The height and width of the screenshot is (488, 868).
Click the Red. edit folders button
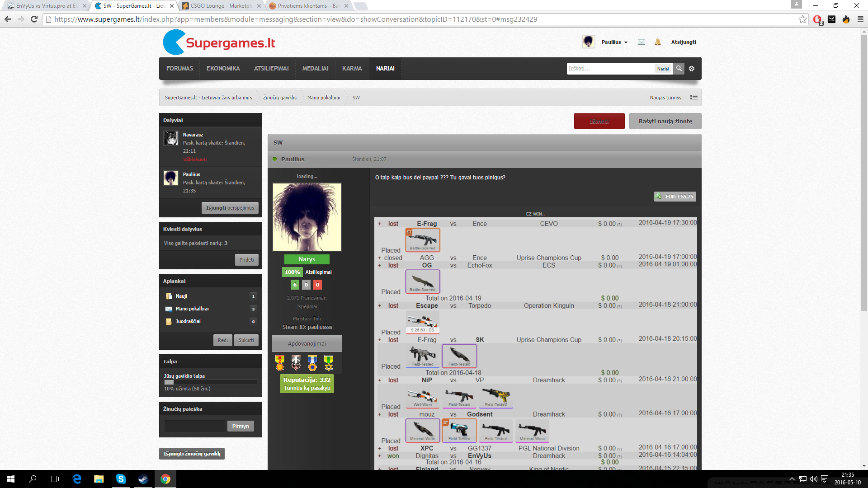point(222,340)
